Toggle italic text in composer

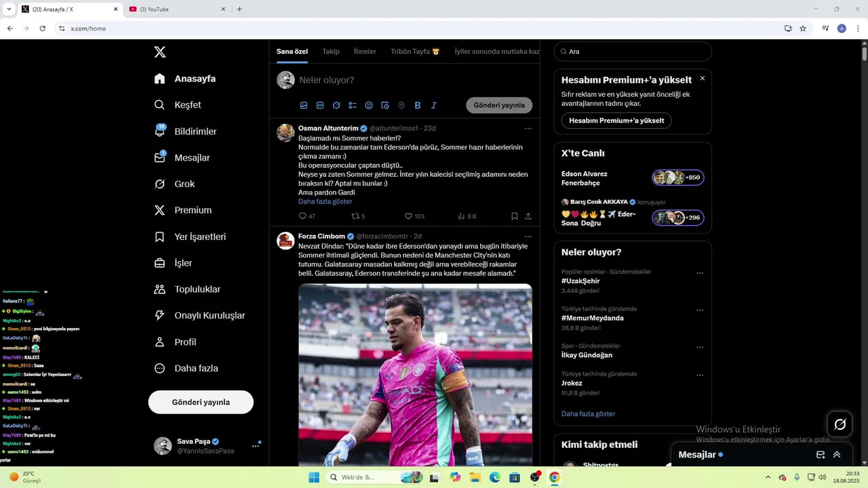[x=434, y=106]
